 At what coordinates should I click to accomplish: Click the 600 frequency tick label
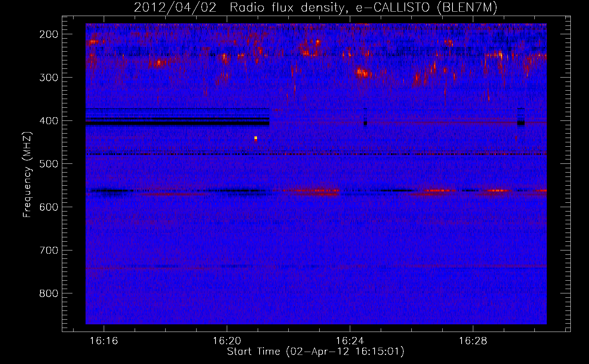coord(49,207)
